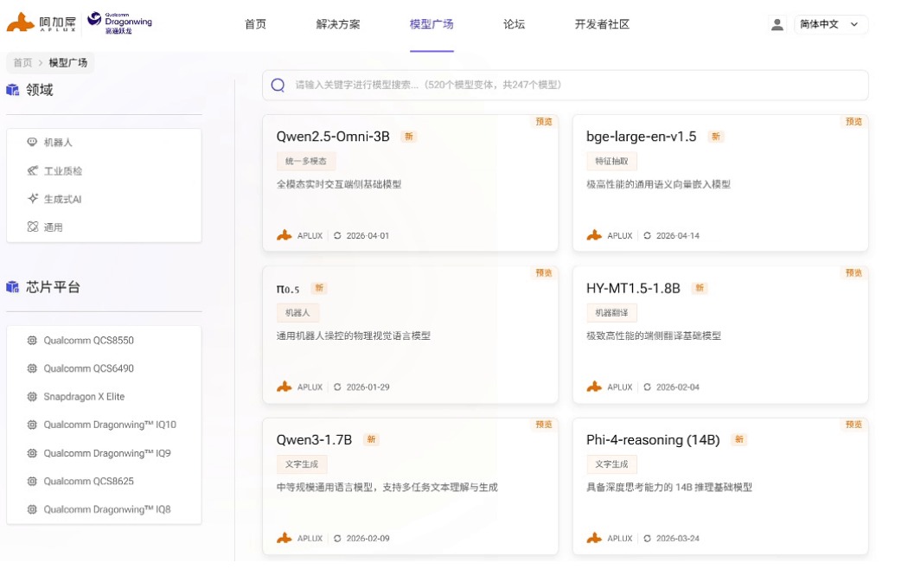The image size is (908, 588).
Task: Click chip icon beside Qualcomm QCS6490
Action: (32, 368)
